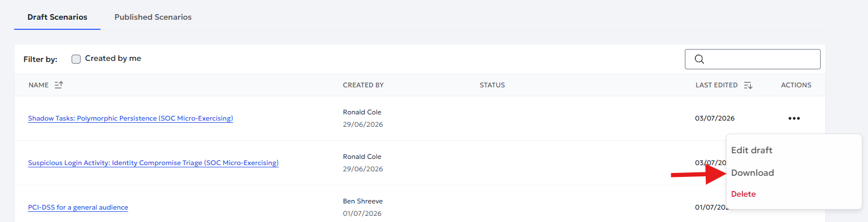Click the NAME column sort icon

pyautogui.click(x=59, y=85)
